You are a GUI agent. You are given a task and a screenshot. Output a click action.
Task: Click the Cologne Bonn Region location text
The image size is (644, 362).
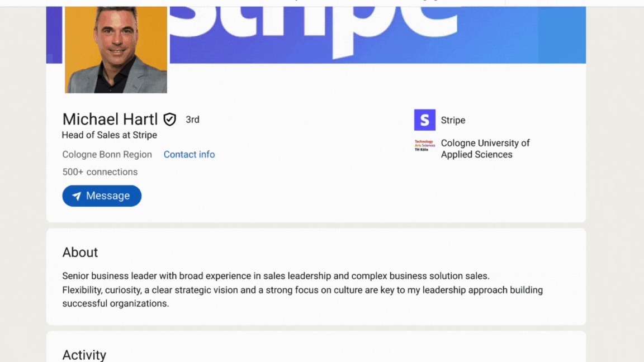pyautogui.click(x=106, y=154)
